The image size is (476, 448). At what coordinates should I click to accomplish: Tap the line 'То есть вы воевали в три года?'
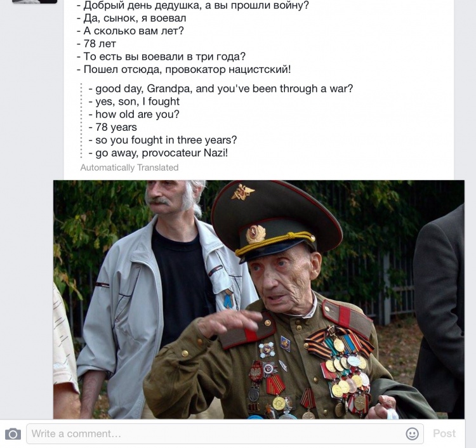coord(161,56)
